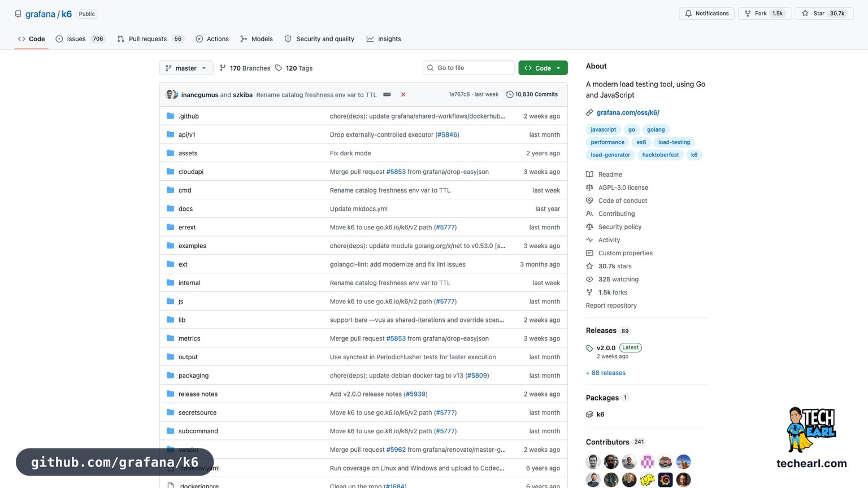View repository Activity

(603, 240)
